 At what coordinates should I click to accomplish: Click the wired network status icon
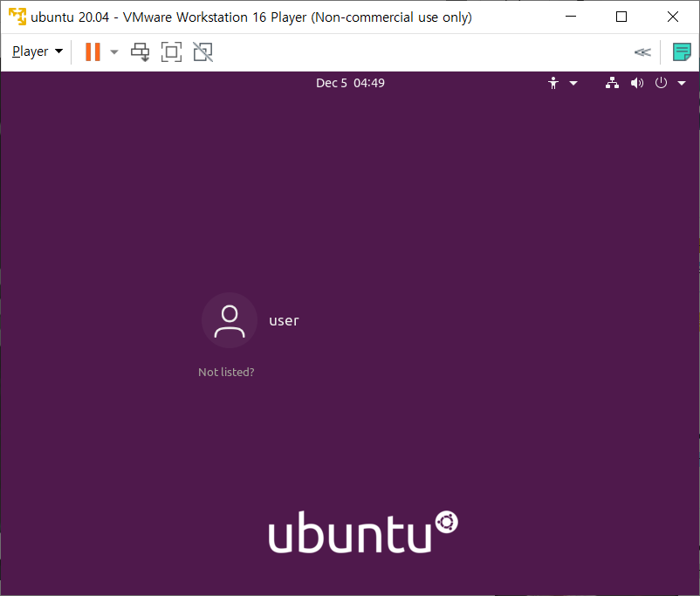pos(612,83)
